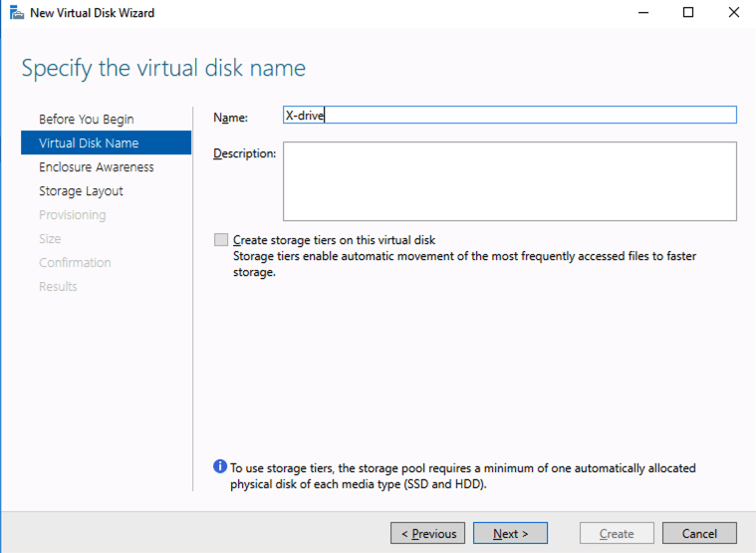The width and height of the screenshot is (756, 553).
Task: Select the Virtual Disk Name step
Action: pos(89,143)
